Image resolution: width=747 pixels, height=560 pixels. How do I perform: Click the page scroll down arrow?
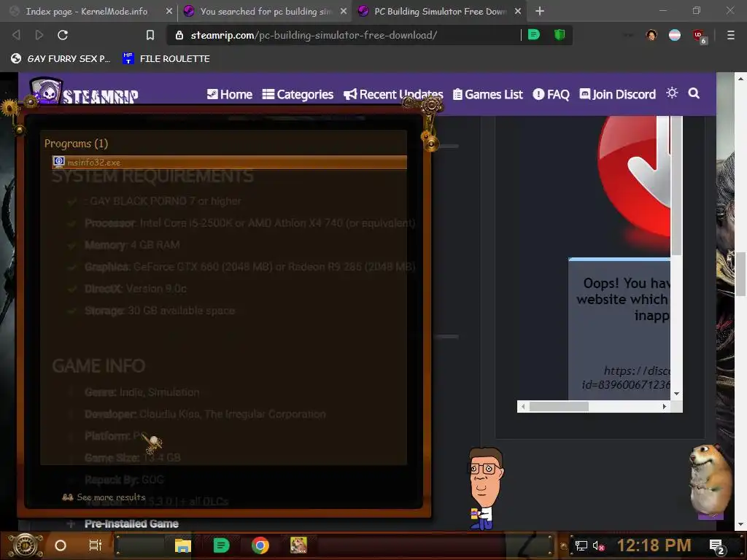(x=741, y=524)
